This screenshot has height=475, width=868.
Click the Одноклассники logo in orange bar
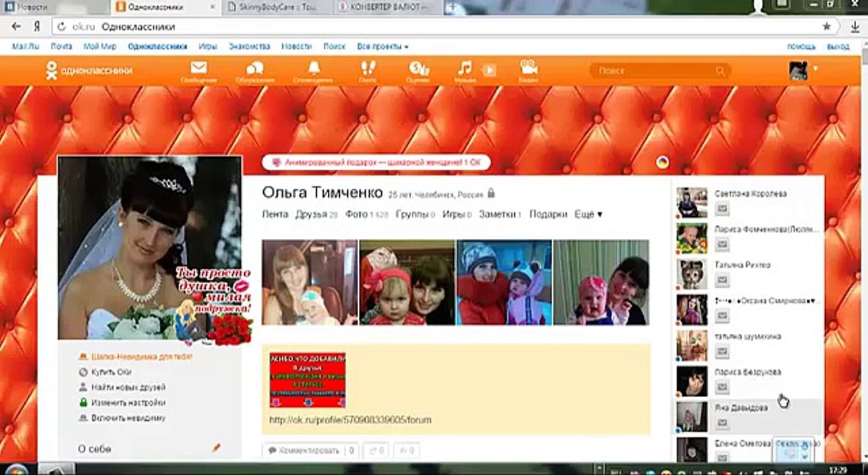89,71
